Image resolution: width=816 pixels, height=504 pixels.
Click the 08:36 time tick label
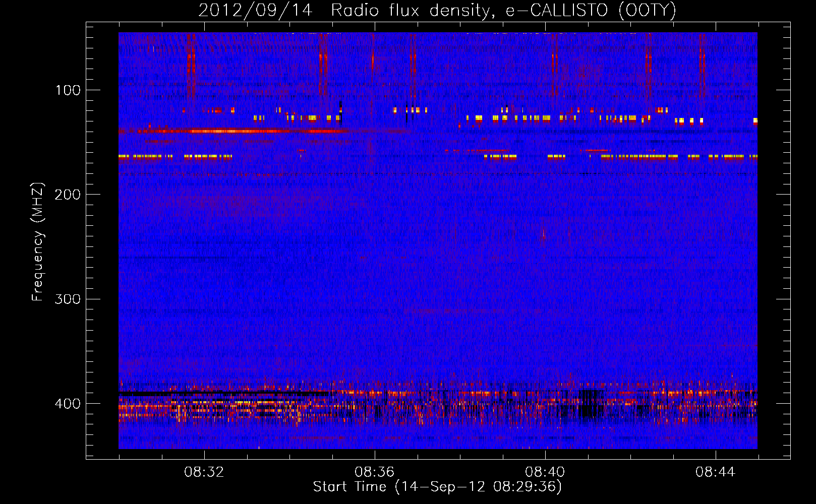coord(374,472)
